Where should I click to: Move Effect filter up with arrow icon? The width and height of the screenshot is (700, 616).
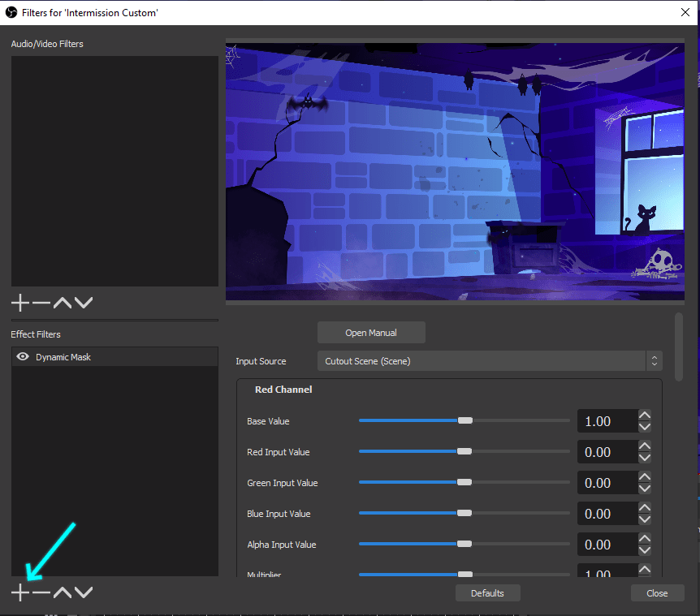point(63,592)
